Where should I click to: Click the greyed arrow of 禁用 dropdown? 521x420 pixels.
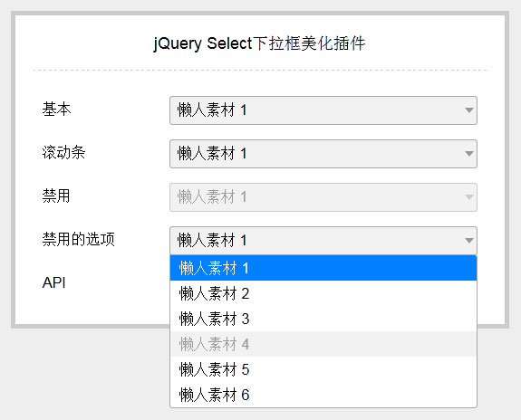tap(469, 197)
